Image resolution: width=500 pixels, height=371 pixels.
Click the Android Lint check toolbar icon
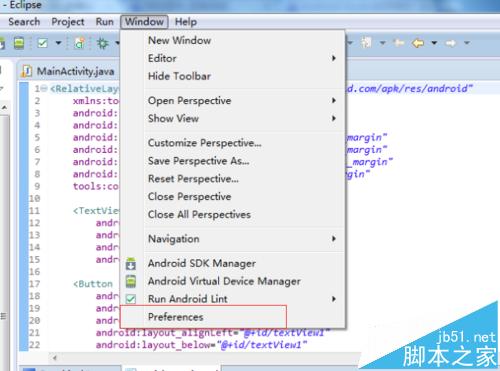43,43
